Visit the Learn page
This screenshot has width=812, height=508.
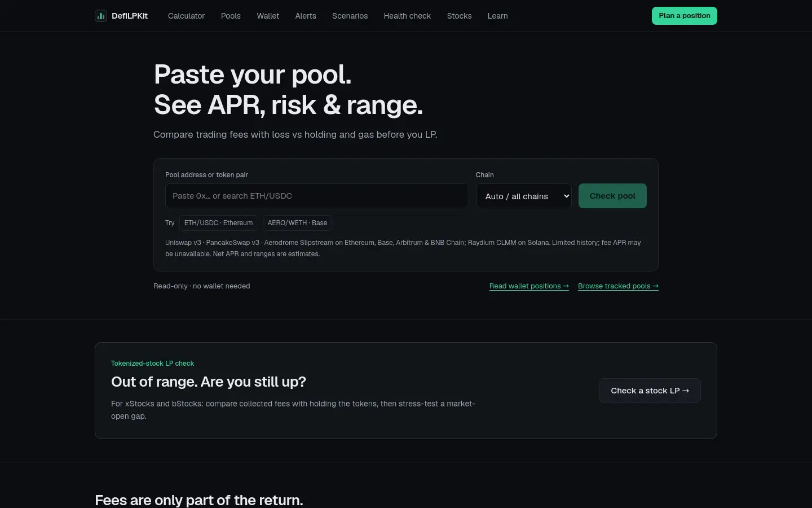pos(497,16)
